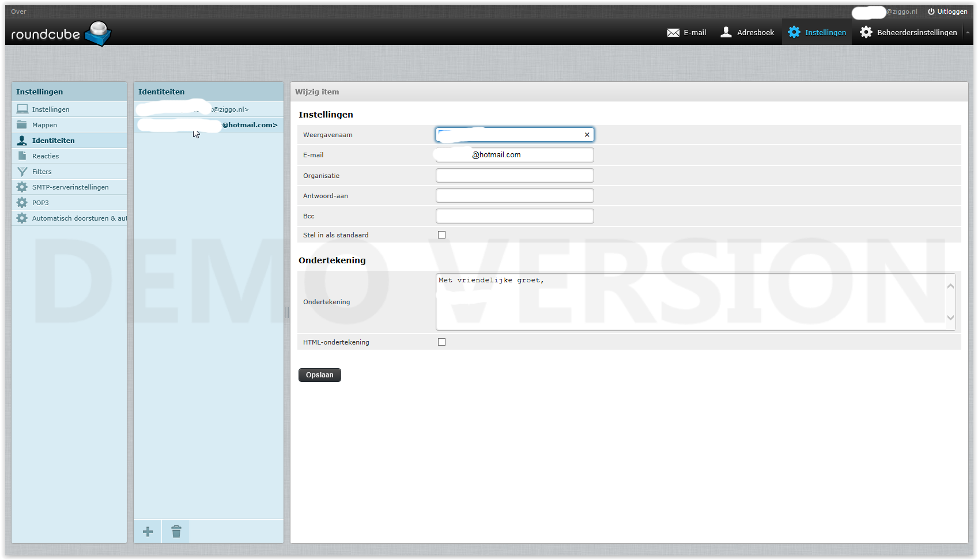The height and width of the screenshot is (560, 978).
Task: Click the Adresboek person icon
Action: click(726, 32)
